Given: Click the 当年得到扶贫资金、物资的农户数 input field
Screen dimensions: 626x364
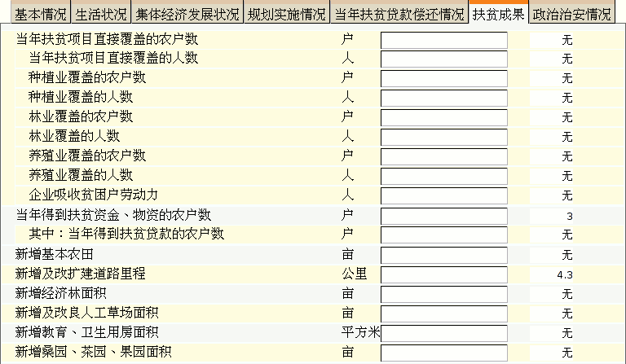Looking at the screenshot, I should [x=444, y=216].
